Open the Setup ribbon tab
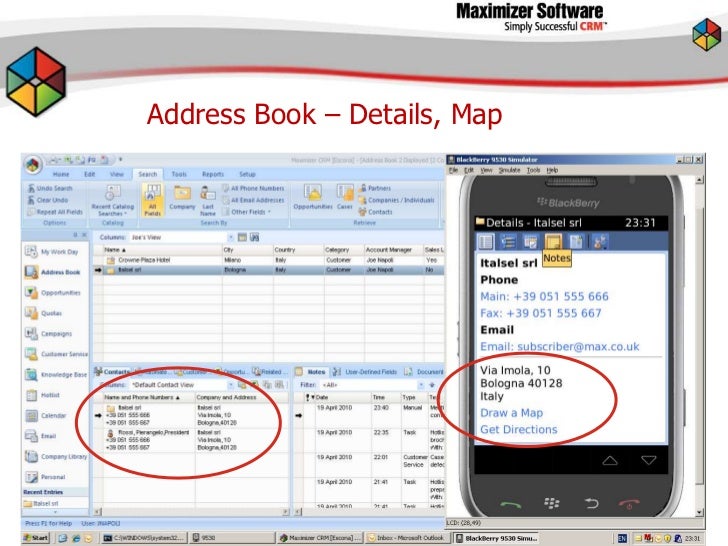Screen dimensions: 728x546 click(247, 174)
